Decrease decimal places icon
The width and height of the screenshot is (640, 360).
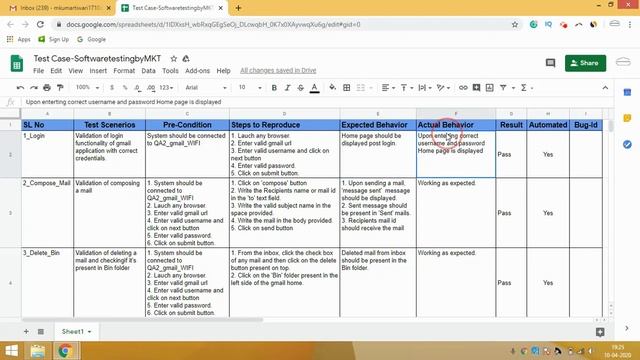[138, 88]
